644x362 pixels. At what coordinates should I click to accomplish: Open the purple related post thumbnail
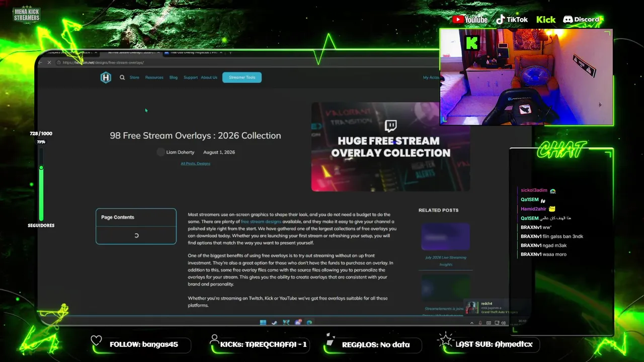click(446, 237)
